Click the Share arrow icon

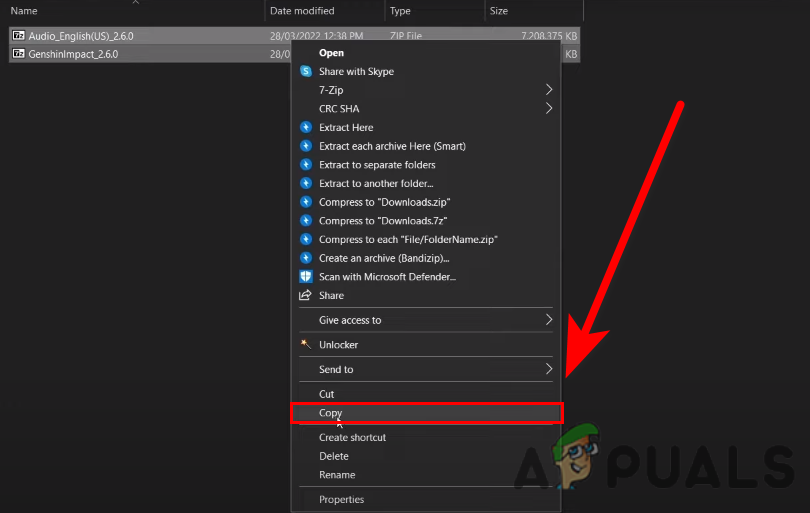[x=305, y=295]
